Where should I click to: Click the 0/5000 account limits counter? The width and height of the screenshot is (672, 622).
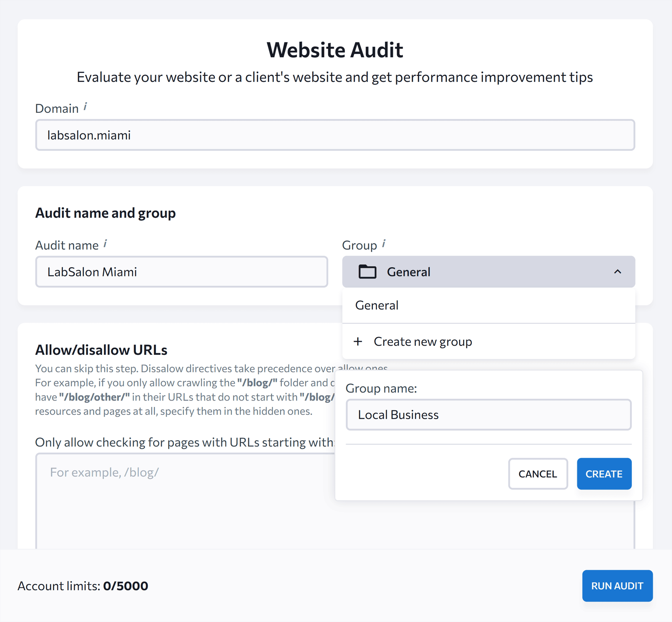pos(126,586)
